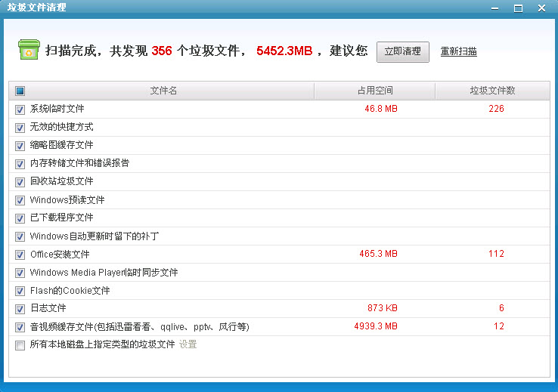This screenshot has height=392, width=558.
Task: Uncheck the 缩略图缓存文件 checkbox
Action: [x=20, y=146]
